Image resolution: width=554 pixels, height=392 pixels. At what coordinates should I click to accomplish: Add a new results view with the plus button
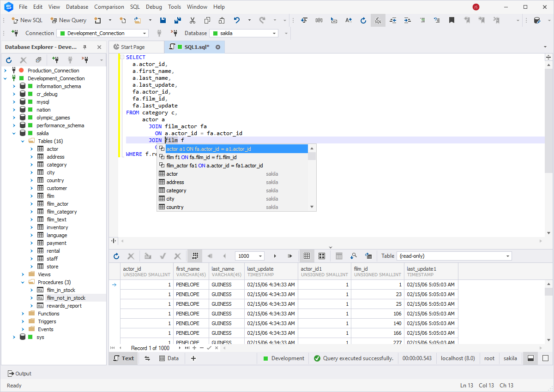pos(193,358)
